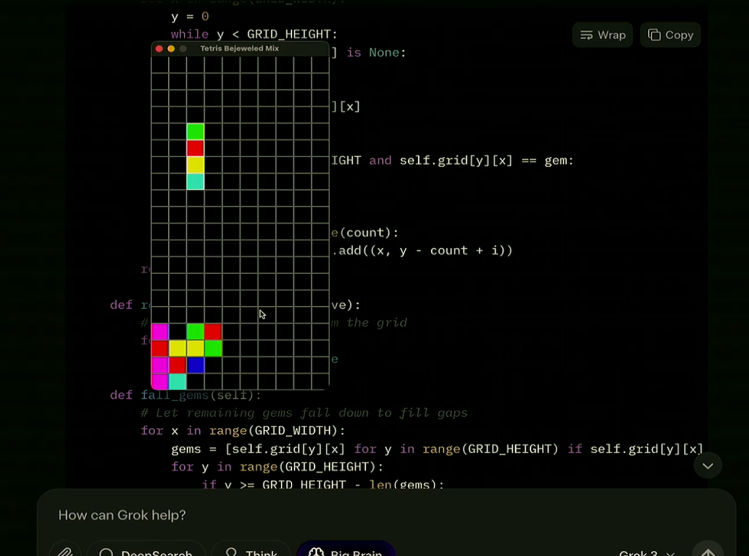The height and width of the screenshot is (556, 749).
Task: Toggle the Think mode button
Action: click(x=251, y=551)
